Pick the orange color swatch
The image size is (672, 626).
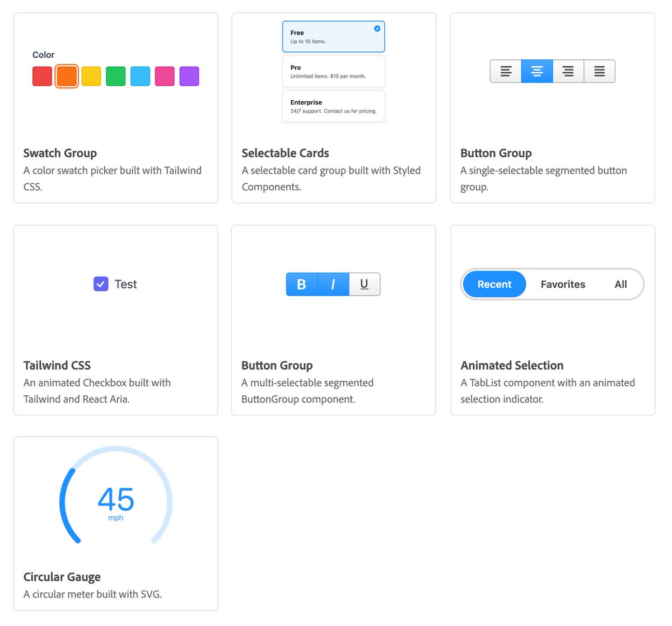(x=67, y=76)
